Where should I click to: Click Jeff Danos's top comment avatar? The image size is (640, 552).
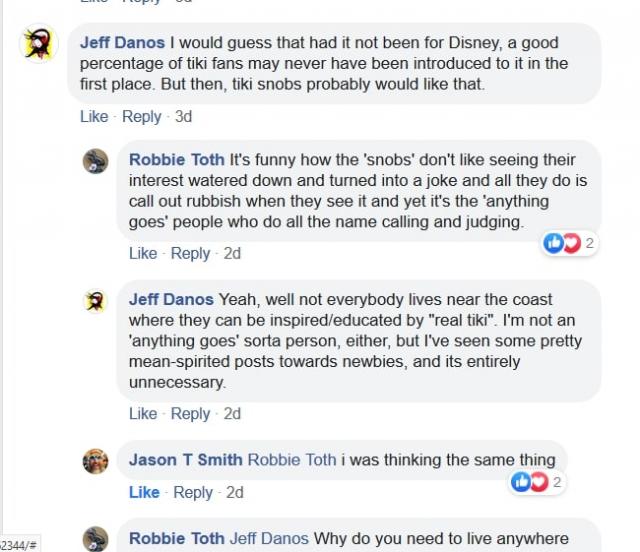click(x=40, y=45)
